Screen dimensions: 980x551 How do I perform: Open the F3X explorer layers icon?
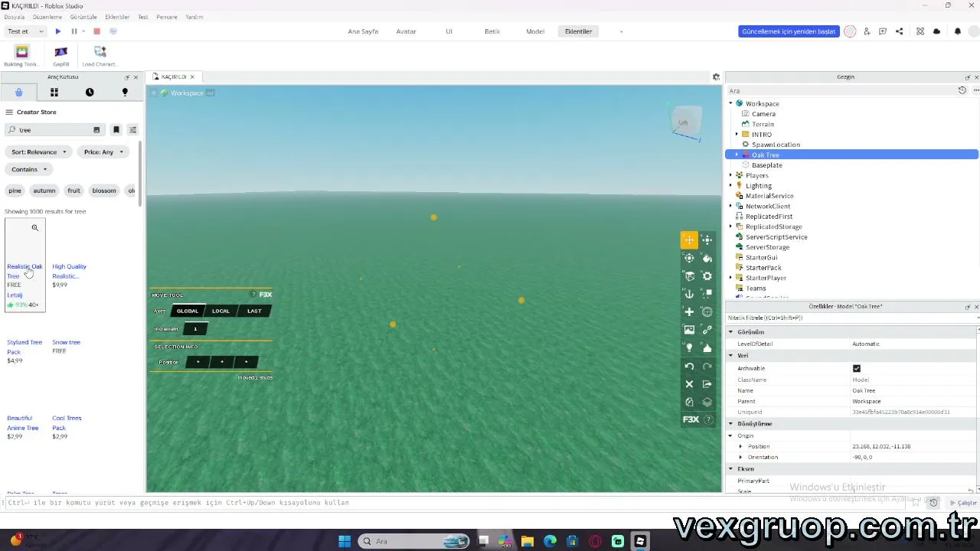tap(707, 402)
